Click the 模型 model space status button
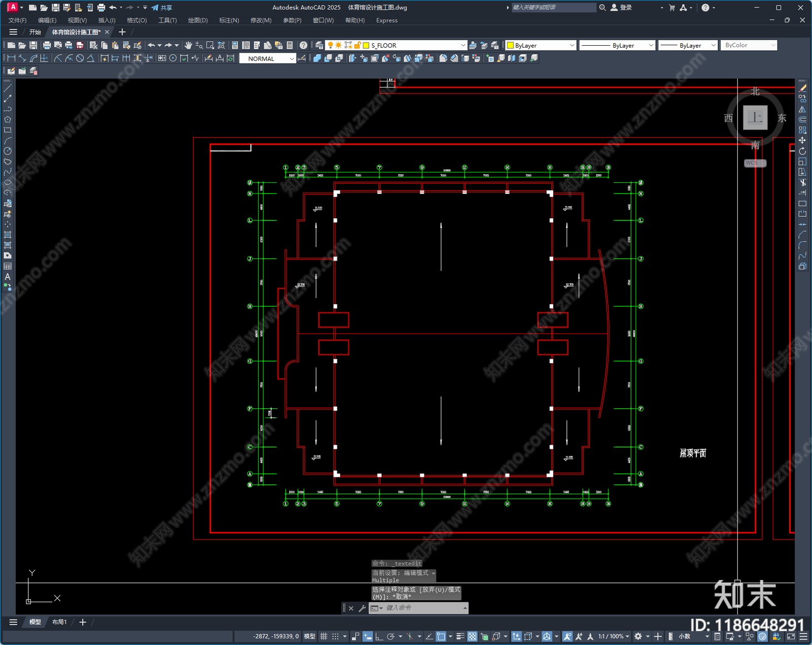The width and height of the screenshot is (812, 645). 310,636
